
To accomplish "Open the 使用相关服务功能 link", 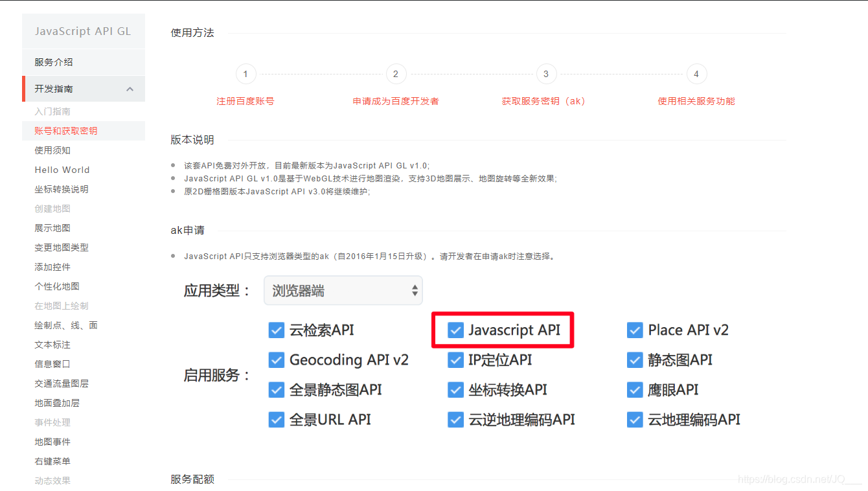I will tap(696, 101).
